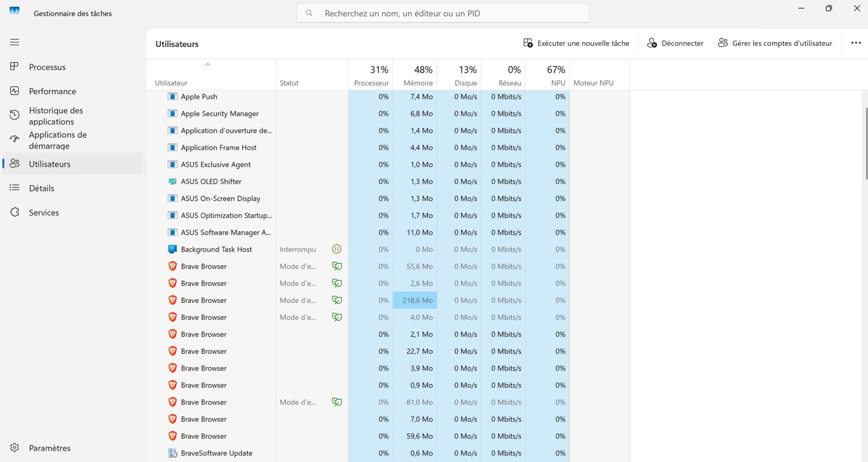Click the Background Task Host icon
Viewport: 868px width, 462px height.
click(172, 249)
